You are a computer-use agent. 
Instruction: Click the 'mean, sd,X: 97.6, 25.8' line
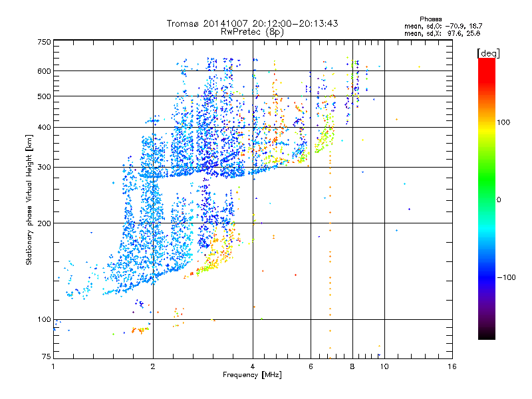click(x=442, y=33)
